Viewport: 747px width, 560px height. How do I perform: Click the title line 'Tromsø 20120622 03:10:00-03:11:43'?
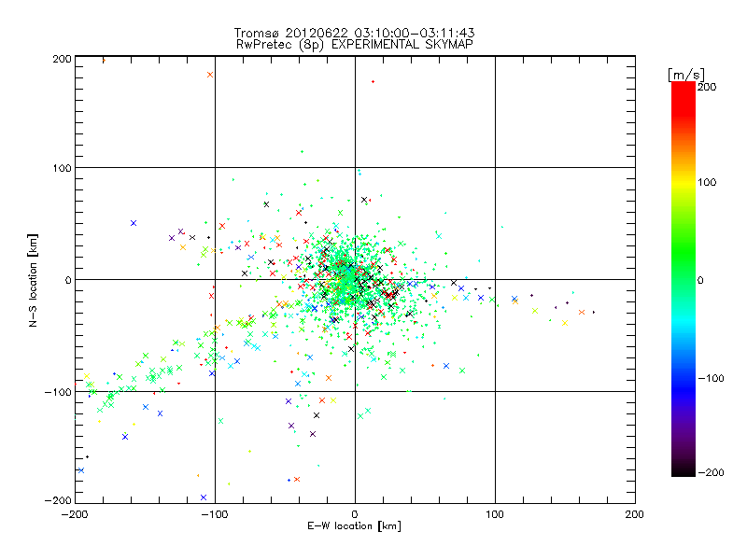click(354, 33)
